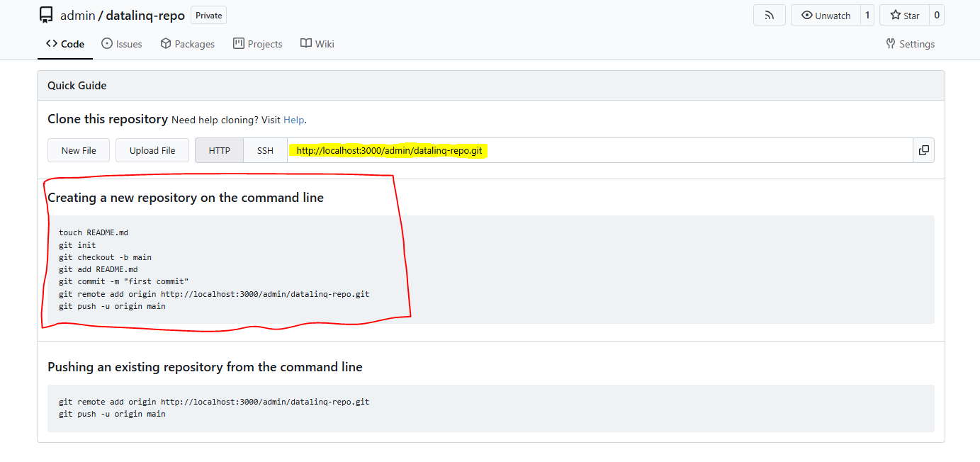980x462 pixels.
Task: Click the New File button
Action: coord(79,150)
